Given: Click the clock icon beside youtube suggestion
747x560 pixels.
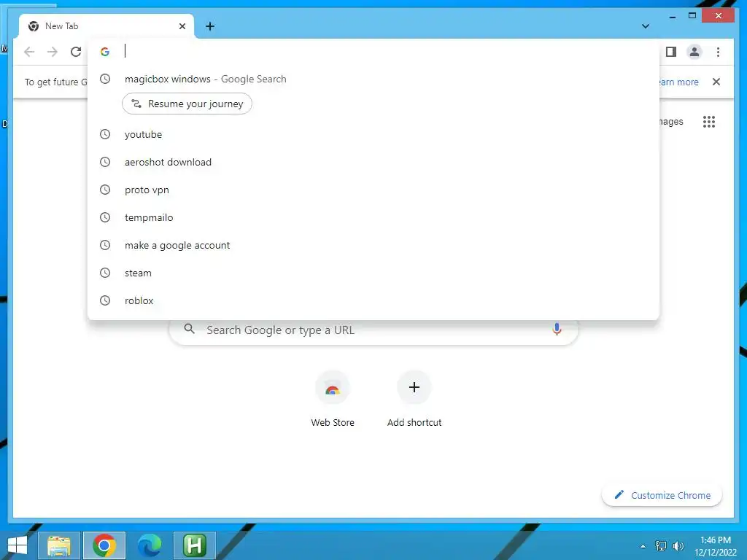Looking at the screenshot, I should tap(105, 134).
